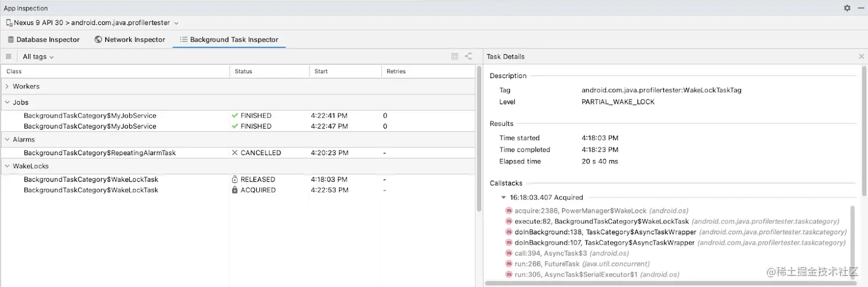Sort by the Retries column header
Screen dimensions: 868x287
coord(428,71)
